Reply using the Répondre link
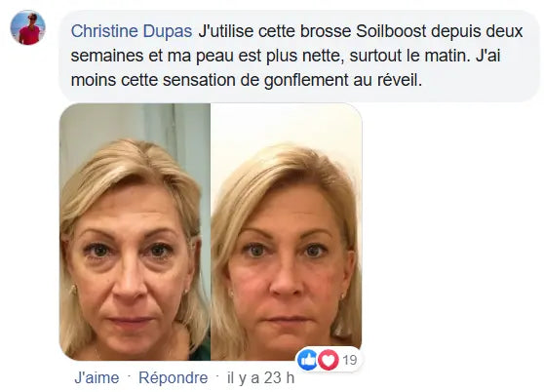The height and width of the screenshot is (392, 544). pyautogui.click(x=174, y=378)
